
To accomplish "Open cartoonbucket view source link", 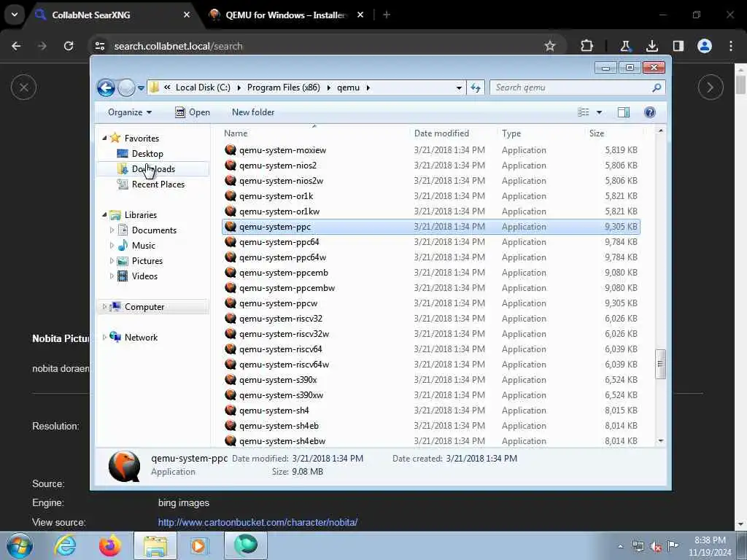I will click(x=258, y=522).
